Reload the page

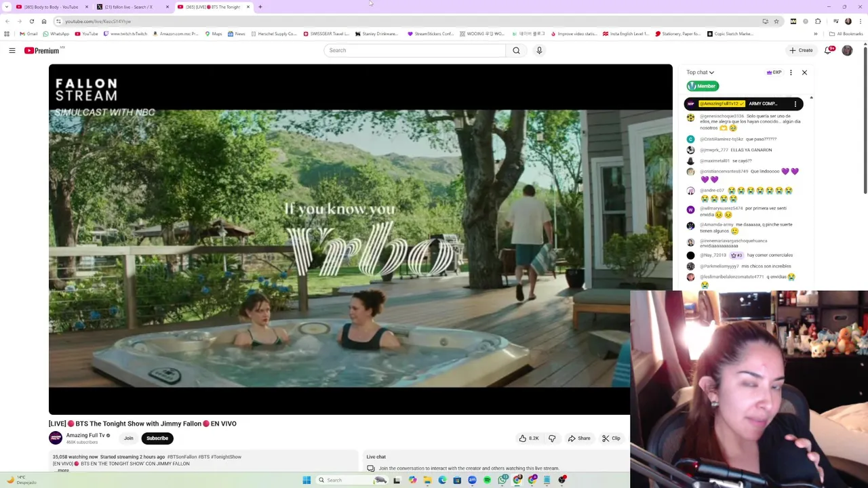(31, 21)
